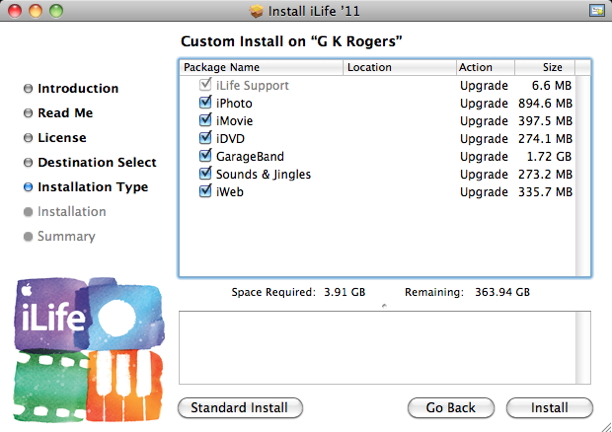Uncheck the iWeb package checkbox
The width and height of the screenshot is (612, 432).
coord(205,191)
